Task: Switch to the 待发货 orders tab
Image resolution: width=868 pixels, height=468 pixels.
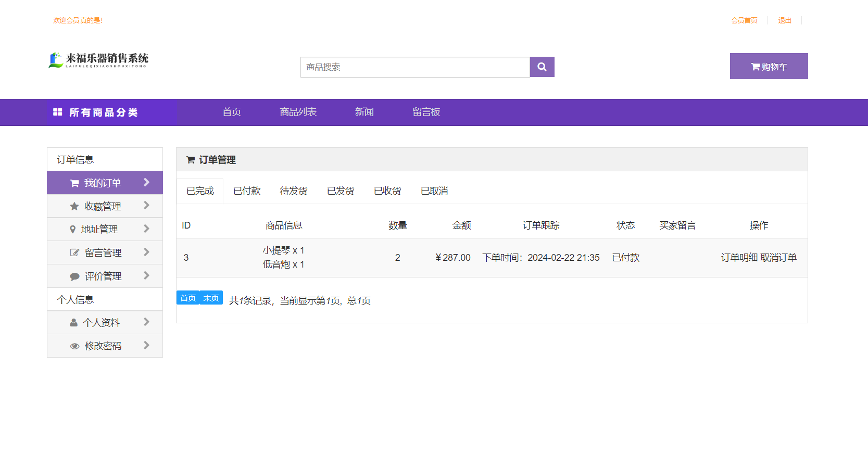Action: [x=294, y=191]
